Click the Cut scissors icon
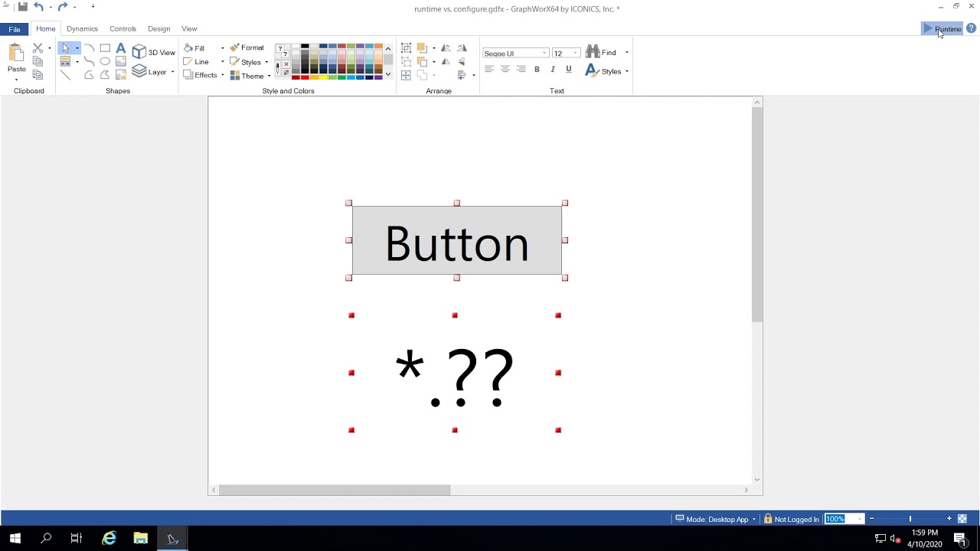The height and width of the screenshot is (551, 980). tap(38, 48)
